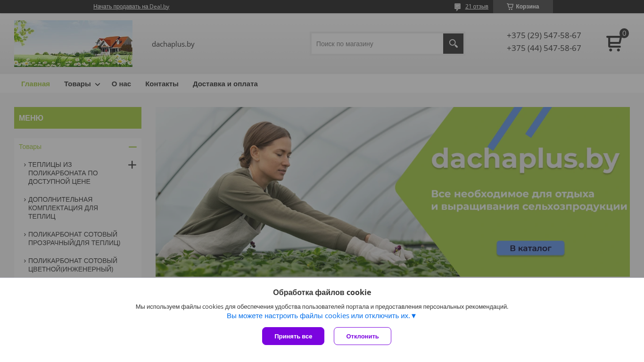Decline cookies with Отклонить button
The width and height of the screenshot is (644, 362).
pos(363,336)
